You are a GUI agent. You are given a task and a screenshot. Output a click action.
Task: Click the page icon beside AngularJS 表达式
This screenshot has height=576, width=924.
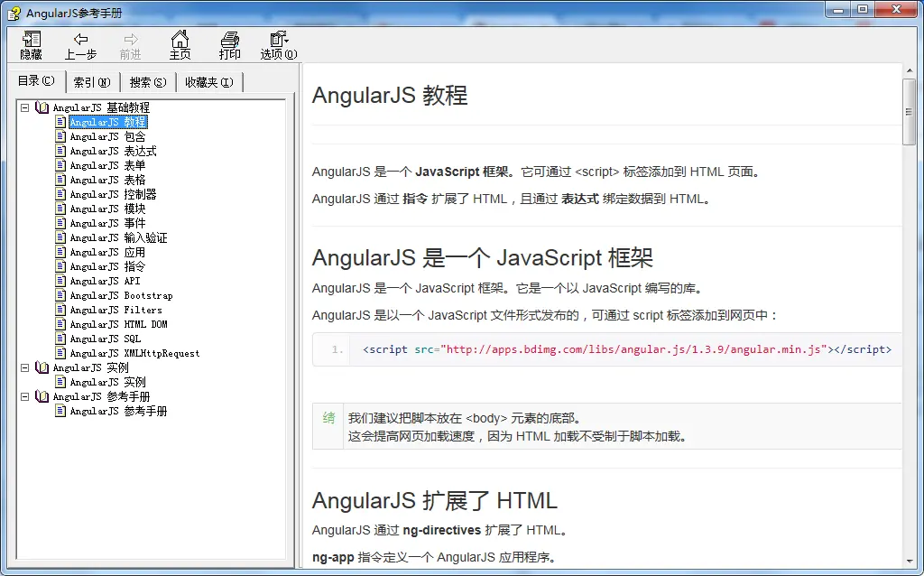[61, 151]
